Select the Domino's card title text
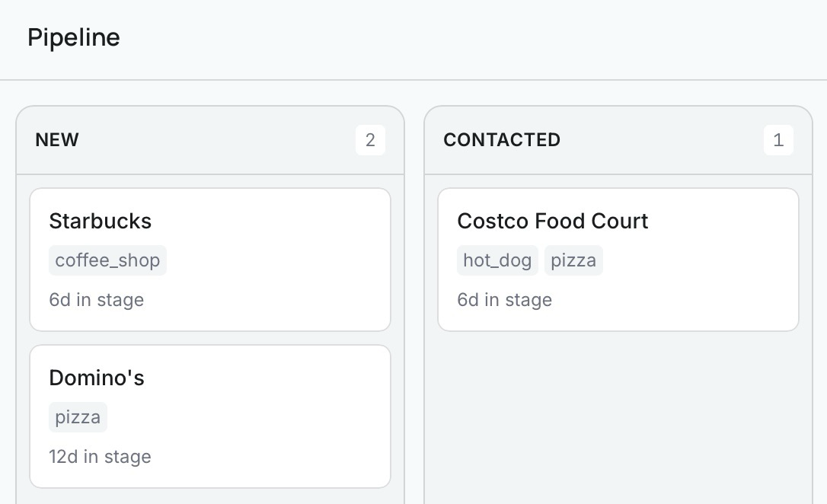827x504 pixels. (97, 378)
